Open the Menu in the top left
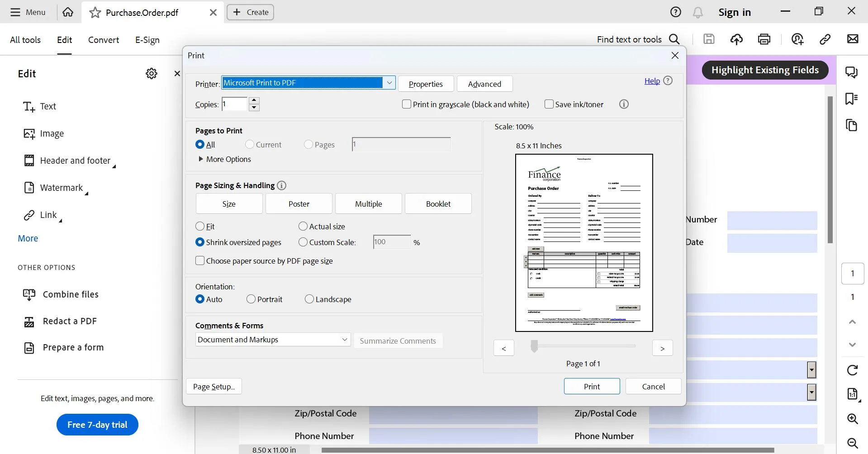The width and height of the screenshot is (868, 454). [28, 12]
